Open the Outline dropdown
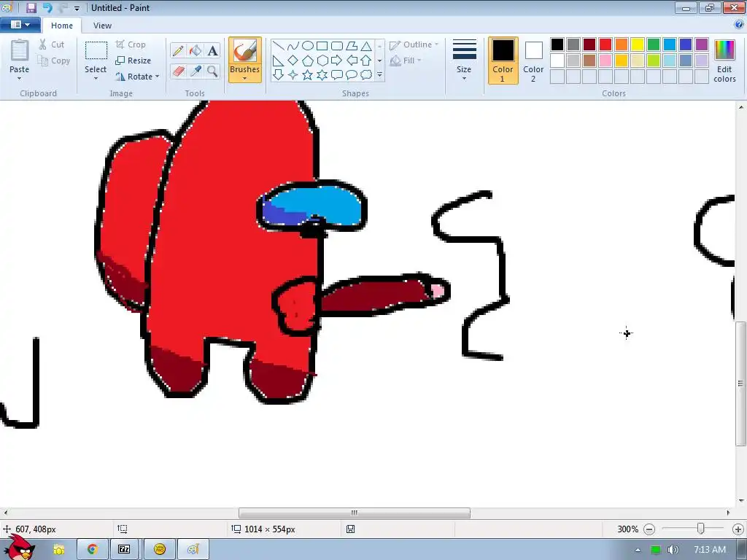 tap(414, 44)
